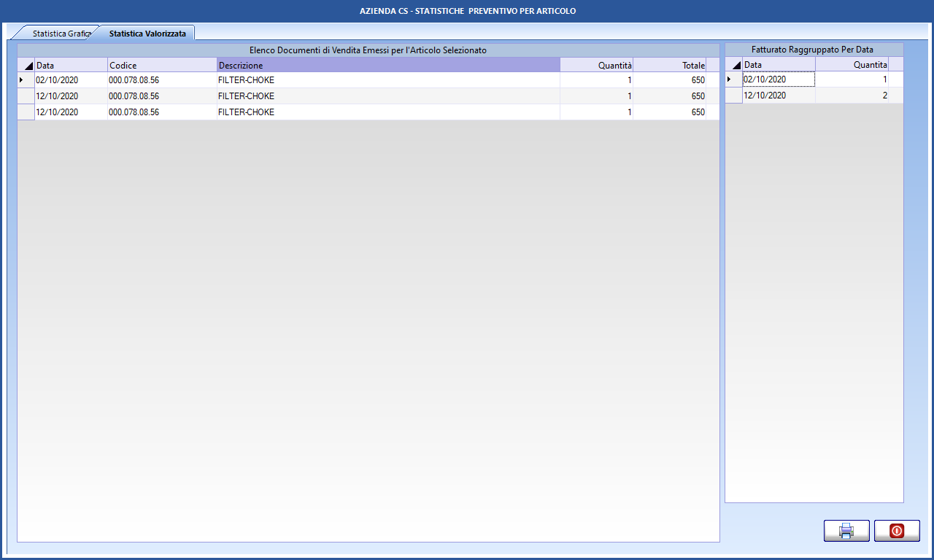
Task: Sort by the Data column in documents table
Action: (x=71, y=65)
